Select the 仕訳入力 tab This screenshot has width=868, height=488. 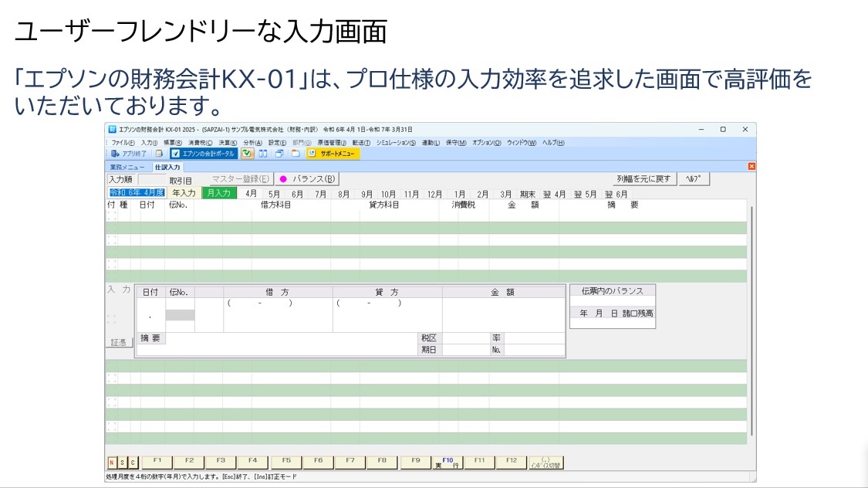pyautogui.click(x=167, y=168)
